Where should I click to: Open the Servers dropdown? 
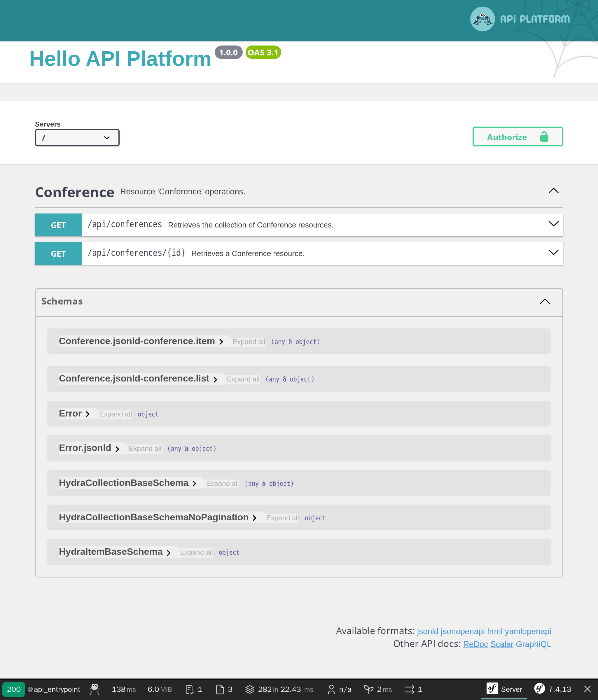(77, 137)
